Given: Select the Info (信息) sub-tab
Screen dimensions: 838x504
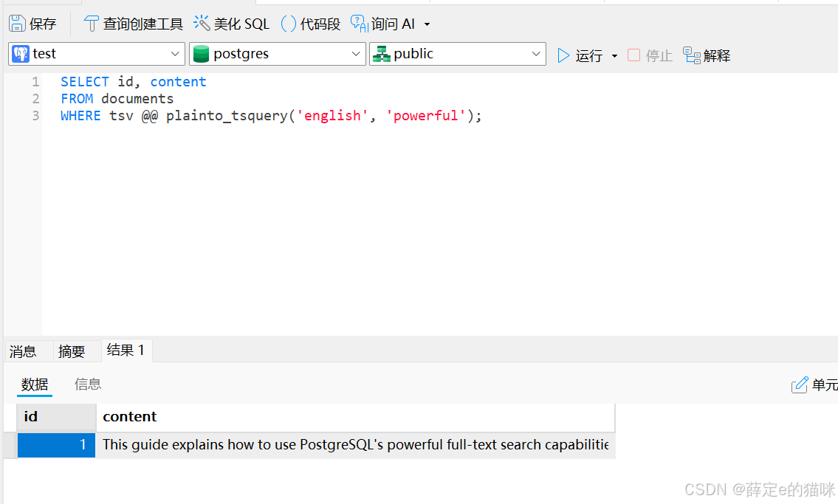Looking at the screenshot, I should pyautogui.click(x=88, y=384).
